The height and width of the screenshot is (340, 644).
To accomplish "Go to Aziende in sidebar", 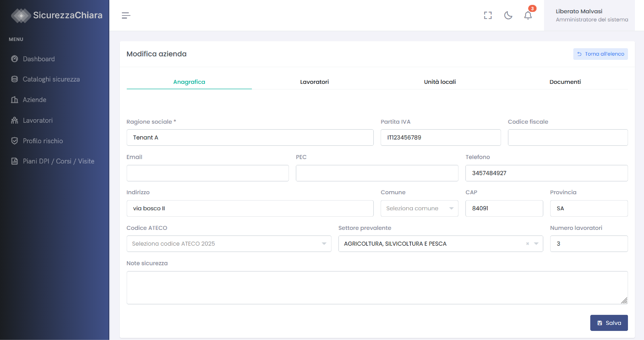I will pyautogui.click(x=34, y=100).
